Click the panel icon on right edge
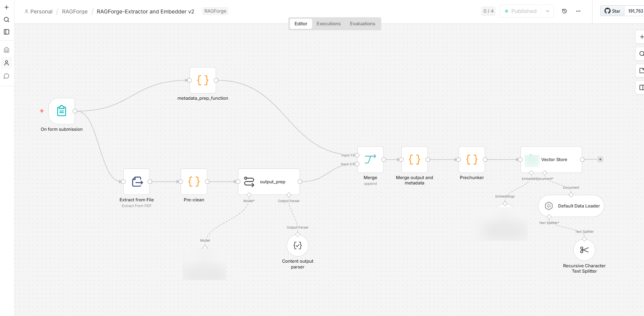This screenshot has width=644, height=316. [641, 87]
